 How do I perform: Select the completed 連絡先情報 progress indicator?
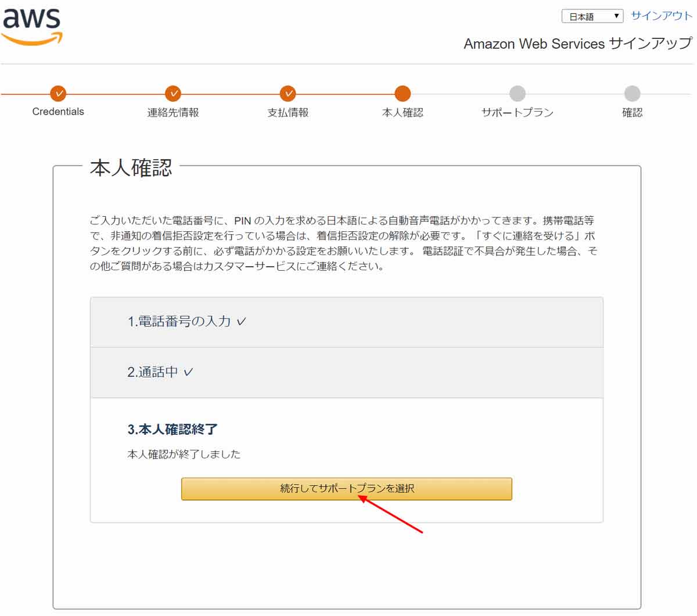click(x=173, y=94)
